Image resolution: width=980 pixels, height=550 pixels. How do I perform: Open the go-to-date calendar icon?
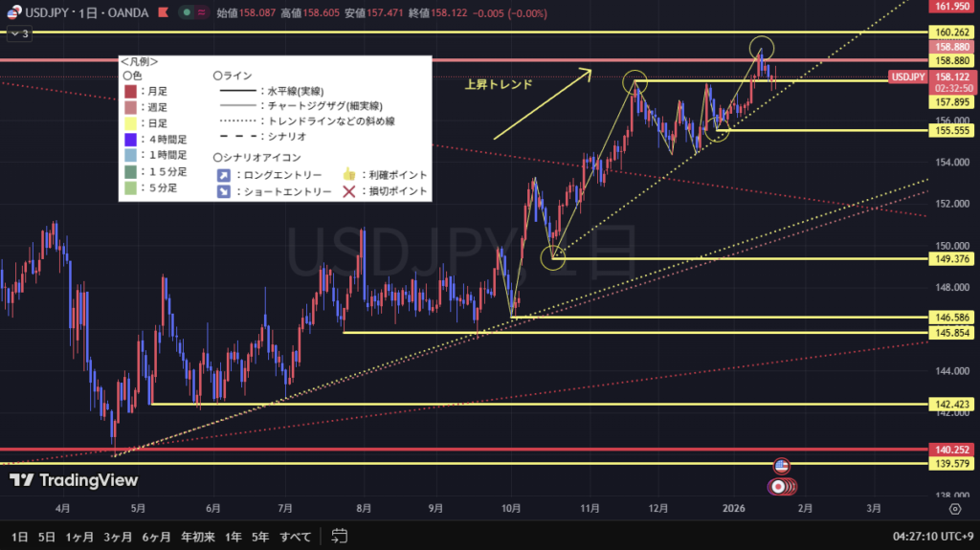(x=339, y=535)
